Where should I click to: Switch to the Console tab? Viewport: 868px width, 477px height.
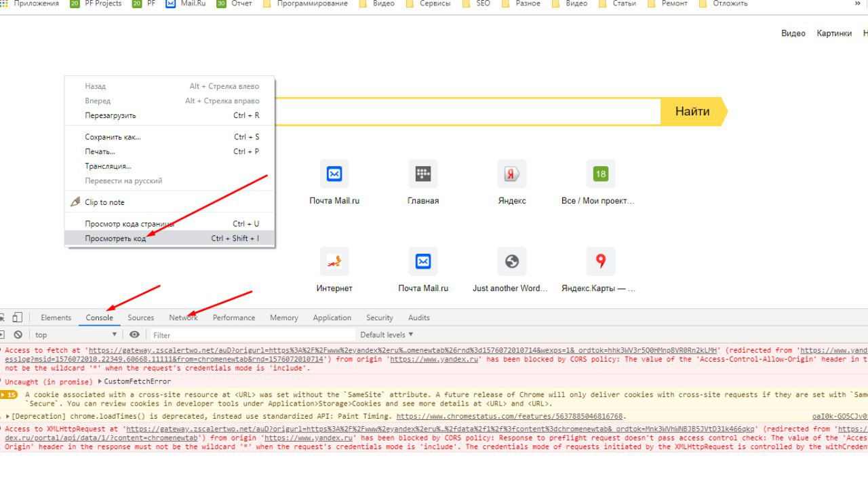pos(100,318)
